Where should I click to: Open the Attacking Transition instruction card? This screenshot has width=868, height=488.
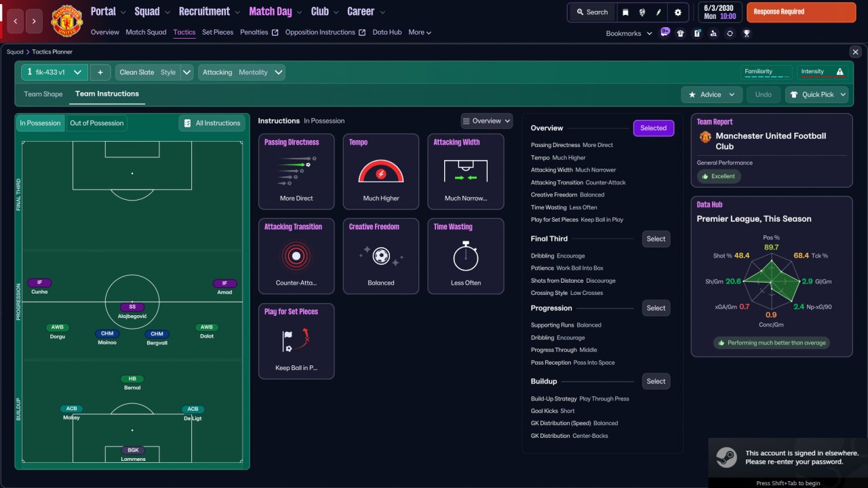click(296, 256)
